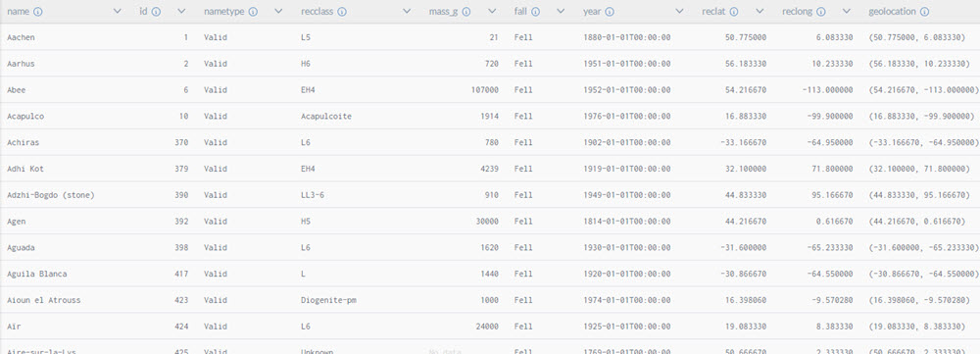
Task: Open reclat column info icon
Action: 734,12
